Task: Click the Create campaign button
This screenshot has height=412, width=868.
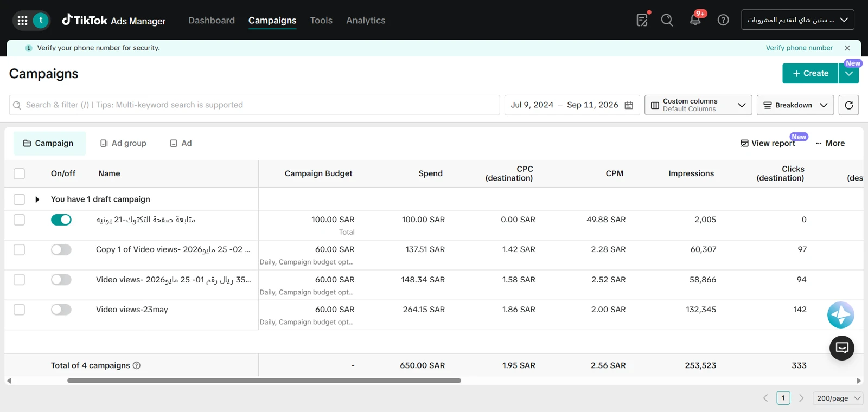Action: pos(810,73)
